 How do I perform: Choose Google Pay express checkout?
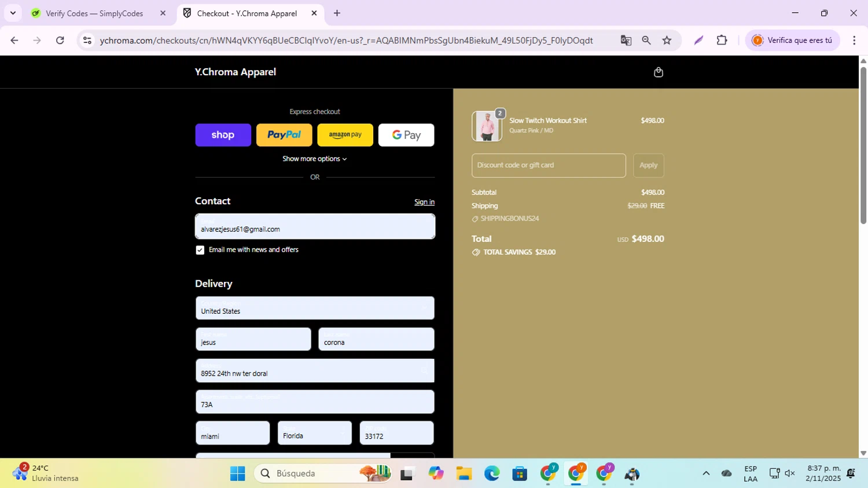point(406,135)
